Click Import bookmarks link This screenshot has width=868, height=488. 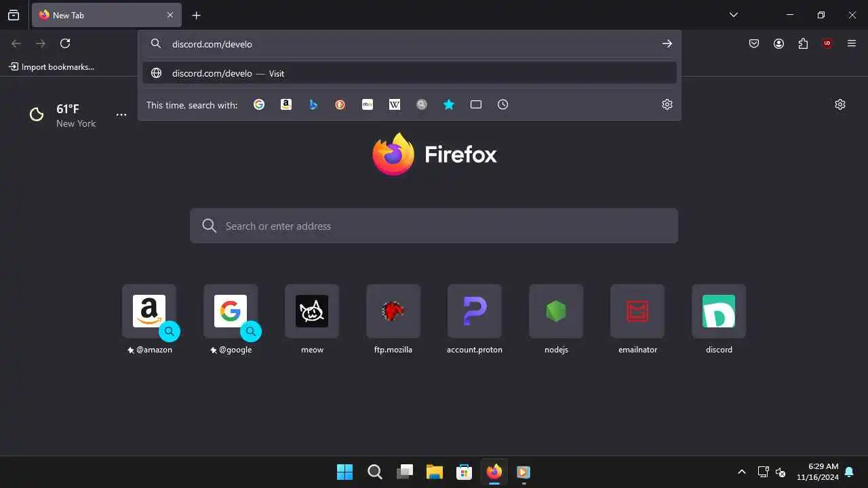coord(52,67)
